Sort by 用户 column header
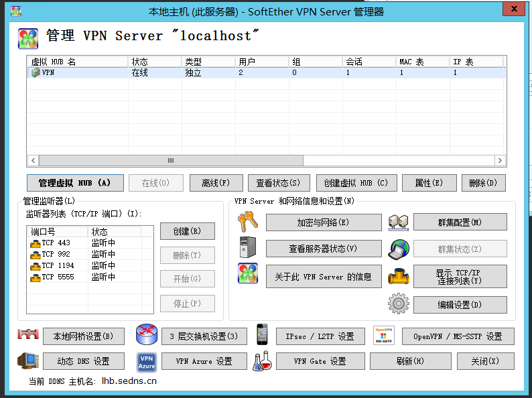This screenshot has width=532, height=398. [x=262, y=62]
